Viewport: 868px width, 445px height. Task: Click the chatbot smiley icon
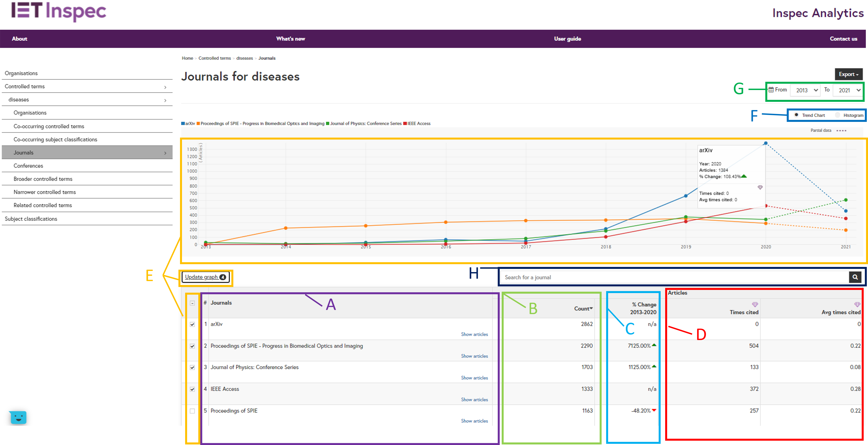click(x=18, y=417)
